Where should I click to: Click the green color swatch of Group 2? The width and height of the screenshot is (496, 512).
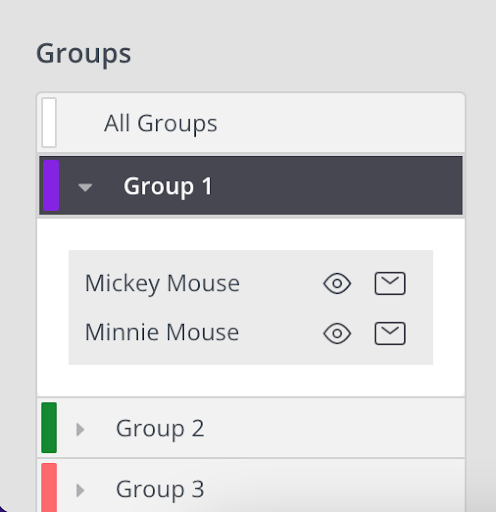point(49,428)
